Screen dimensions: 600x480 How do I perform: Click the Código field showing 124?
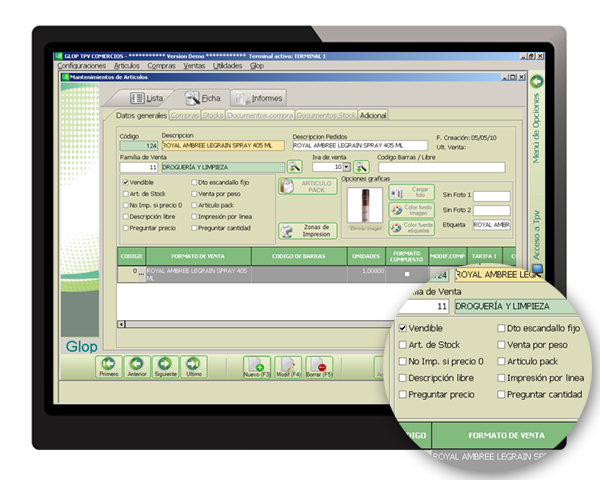[139, 146]
